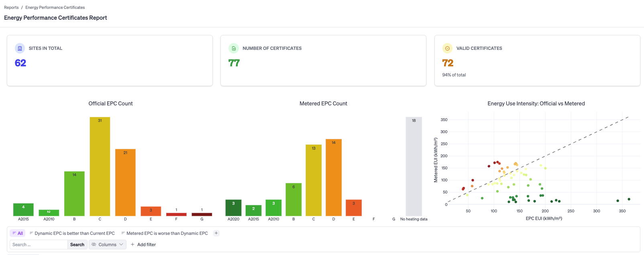644x255 pixels.
Task: Click the plus icon beside Add filter
Action: (x=132, y=245)
